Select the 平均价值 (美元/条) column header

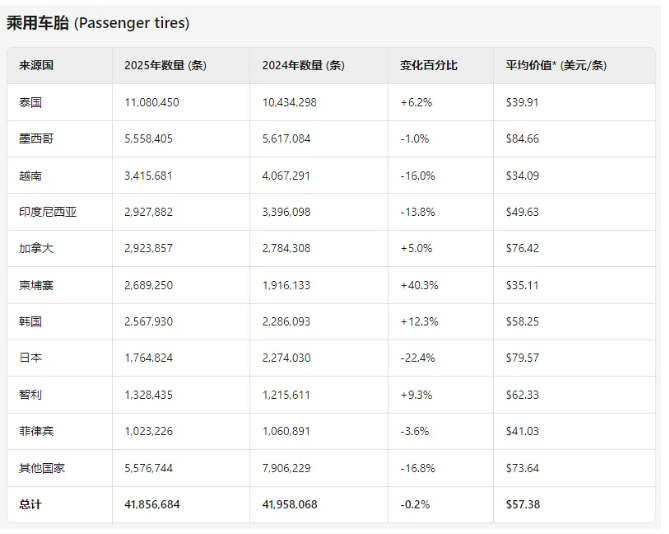tap(556, 65)
